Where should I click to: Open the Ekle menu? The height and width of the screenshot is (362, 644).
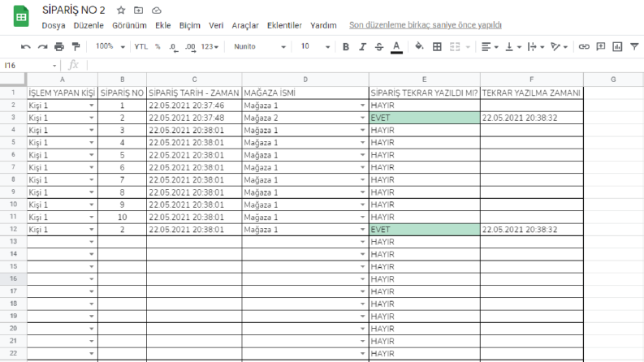[x=162, y=25]
